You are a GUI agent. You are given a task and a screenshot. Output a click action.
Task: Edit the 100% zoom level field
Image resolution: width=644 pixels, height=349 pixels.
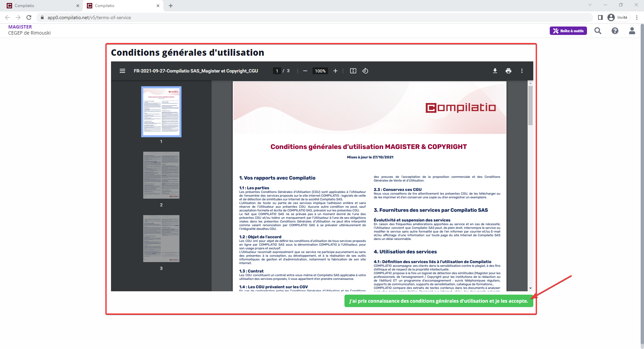pos(320,71)
